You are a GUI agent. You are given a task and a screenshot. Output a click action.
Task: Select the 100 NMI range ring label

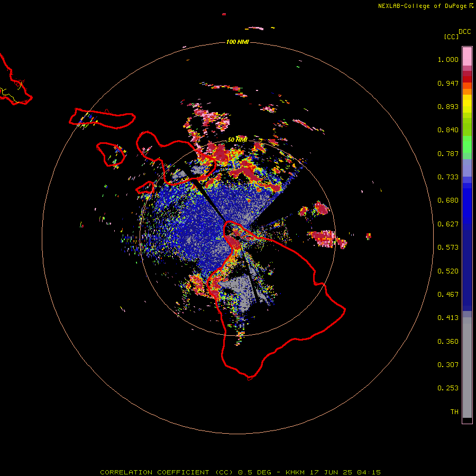coord(237,42)
